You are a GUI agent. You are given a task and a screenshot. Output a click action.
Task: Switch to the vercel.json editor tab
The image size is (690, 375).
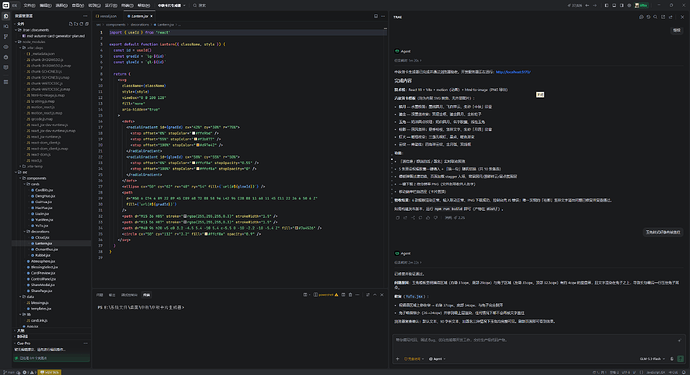pos(106,16)
